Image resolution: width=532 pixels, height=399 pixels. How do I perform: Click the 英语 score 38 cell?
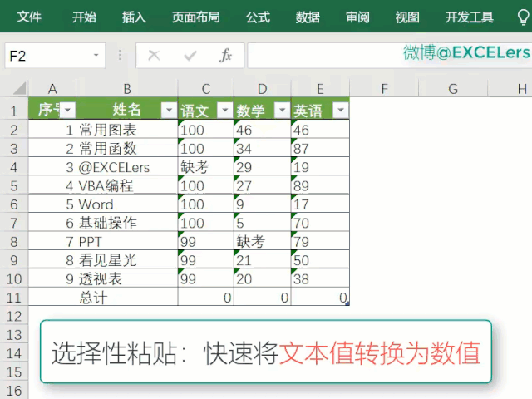point(320,278)
